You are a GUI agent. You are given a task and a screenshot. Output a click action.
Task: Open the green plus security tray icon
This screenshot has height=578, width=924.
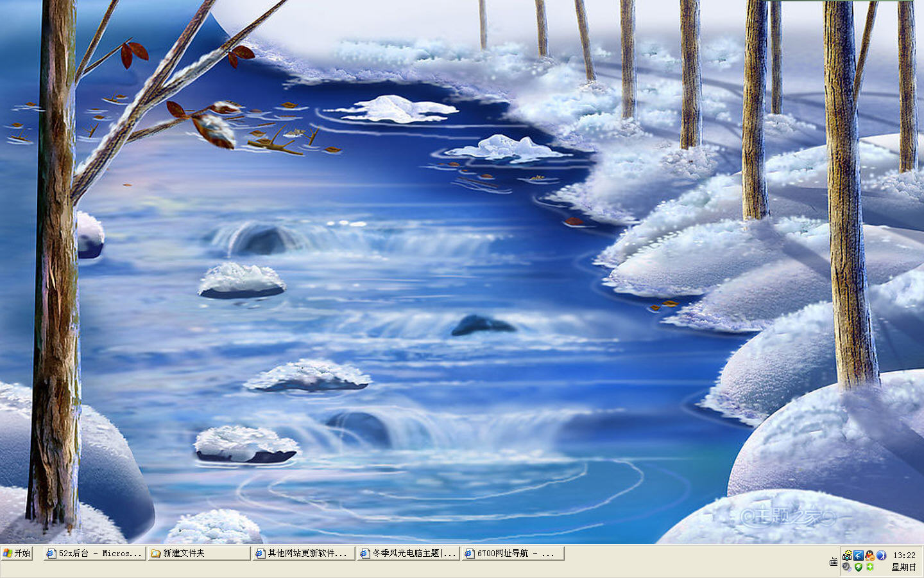click(869, 566)
